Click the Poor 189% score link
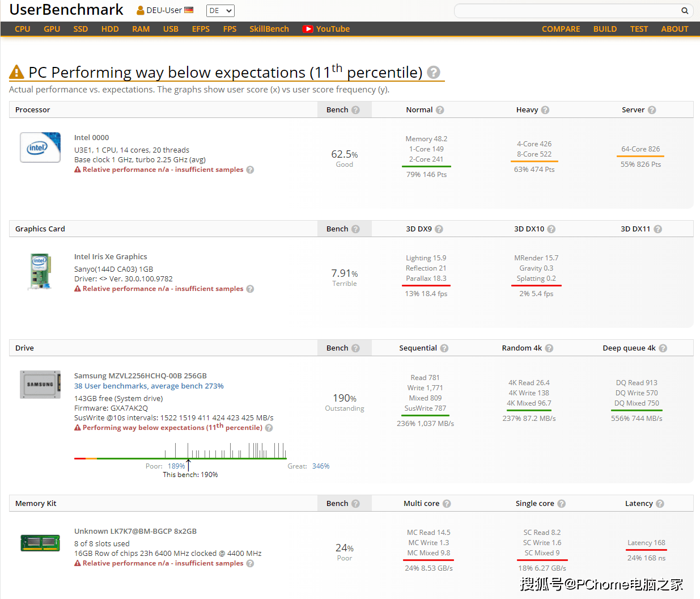The image size is (700, 599). pos(176,466)
